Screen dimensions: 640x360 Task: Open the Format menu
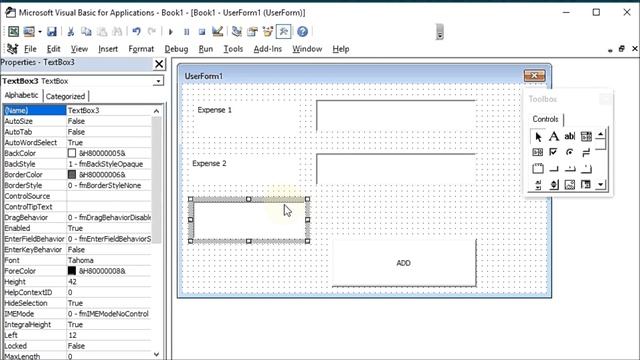tap(141, 49)
